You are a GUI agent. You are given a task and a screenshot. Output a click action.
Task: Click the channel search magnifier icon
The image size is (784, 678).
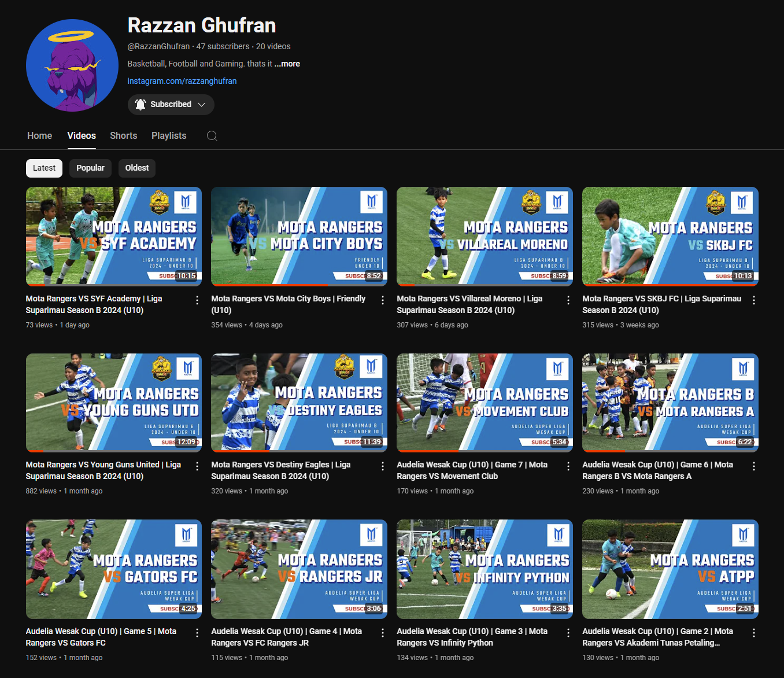click(212, 136)
